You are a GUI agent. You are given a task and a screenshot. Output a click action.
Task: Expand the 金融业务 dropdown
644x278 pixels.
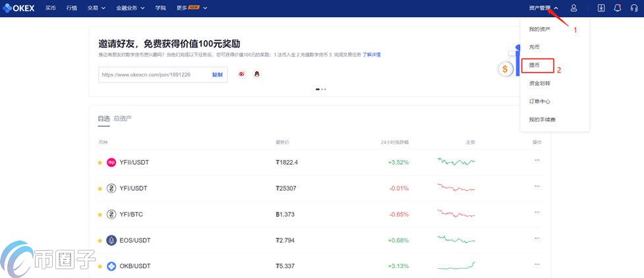[x=130, y=8]
